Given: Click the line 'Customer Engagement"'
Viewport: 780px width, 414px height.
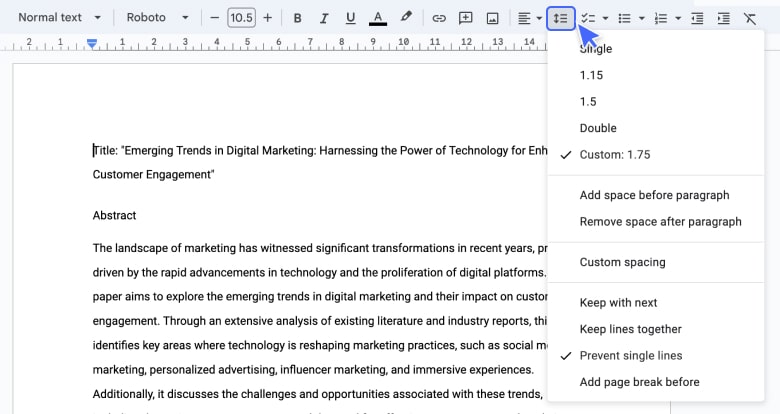Looking at the screenshot, I should click(153, 175).
